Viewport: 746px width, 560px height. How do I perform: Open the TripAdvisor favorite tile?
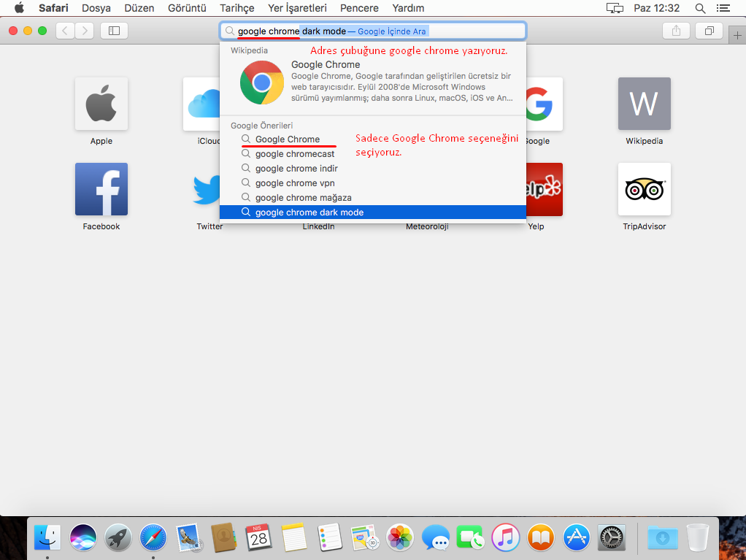[645, 189]
